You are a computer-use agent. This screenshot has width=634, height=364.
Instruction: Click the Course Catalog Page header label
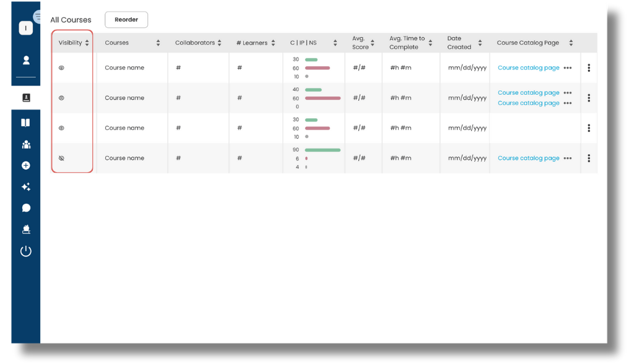pos(528,43)
